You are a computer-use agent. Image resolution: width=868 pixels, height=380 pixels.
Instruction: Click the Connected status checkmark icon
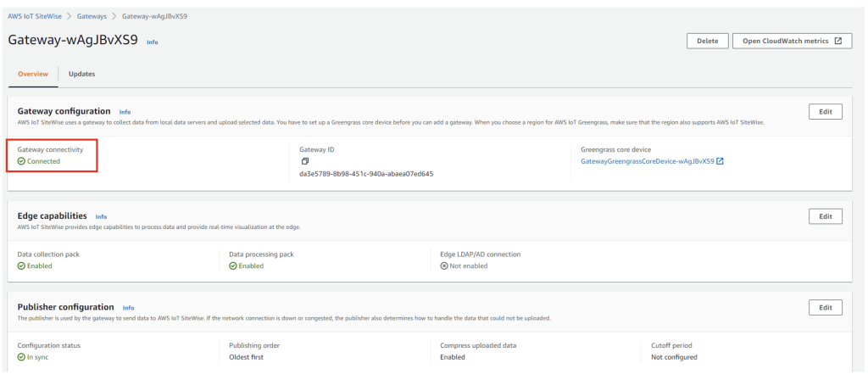pyautogui.click(x=21, y=161)
